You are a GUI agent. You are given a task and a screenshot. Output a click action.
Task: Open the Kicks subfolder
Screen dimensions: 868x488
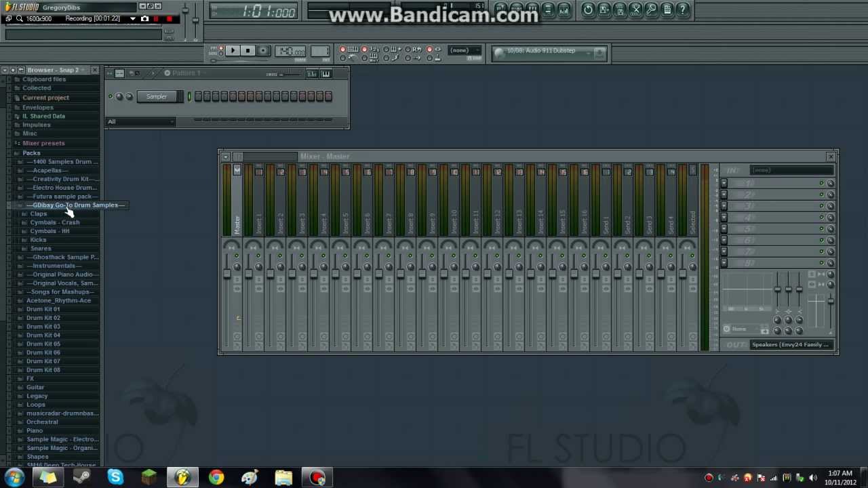point(38,240)
